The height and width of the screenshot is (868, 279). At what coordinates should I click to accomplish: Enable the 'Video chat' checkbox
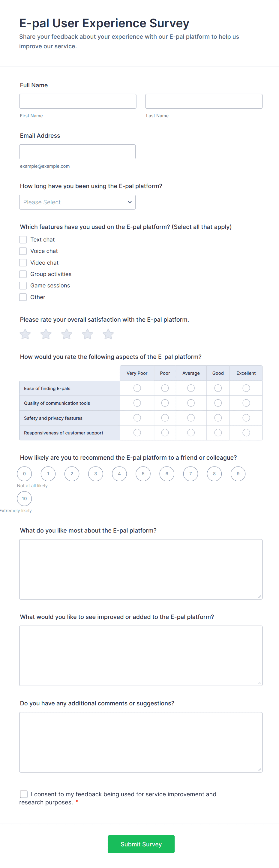click(x=23, y=262)
